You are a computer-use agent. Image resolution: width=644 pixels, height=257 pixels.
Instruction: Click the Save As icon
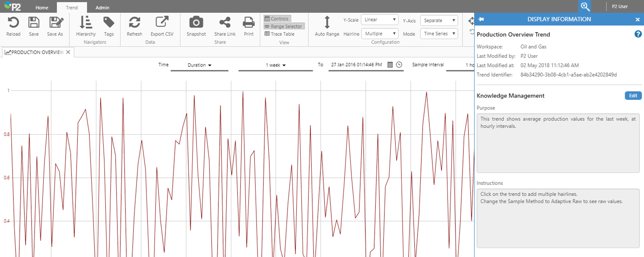tap(55, 23)
